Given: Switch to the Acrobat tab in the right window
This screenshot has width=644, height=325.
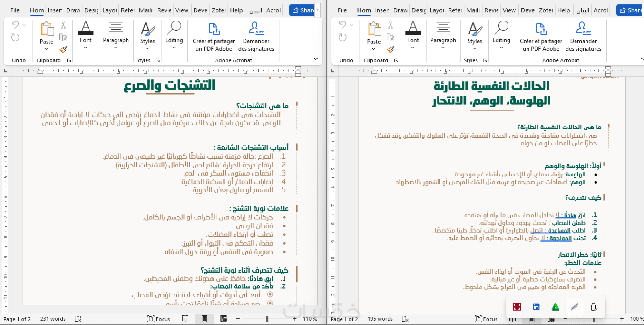Looking at the screenshot, I should click(601, 10).
